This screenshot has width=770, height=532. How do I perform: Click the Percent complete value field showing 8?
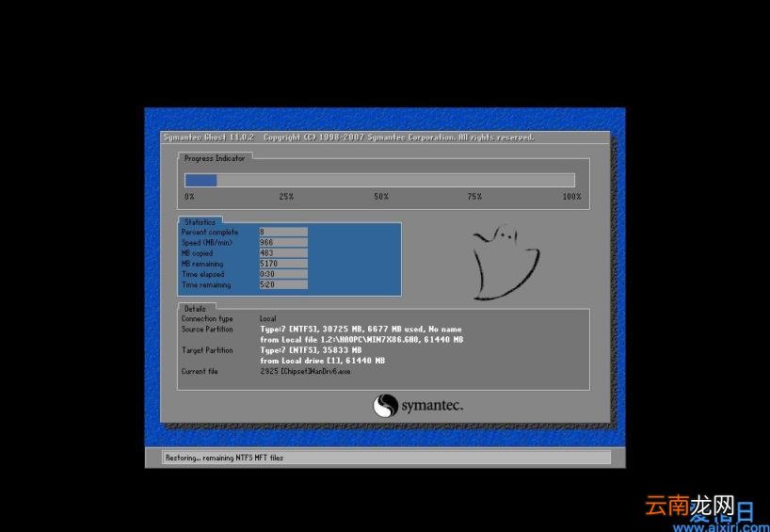click(x=283, y=232)
